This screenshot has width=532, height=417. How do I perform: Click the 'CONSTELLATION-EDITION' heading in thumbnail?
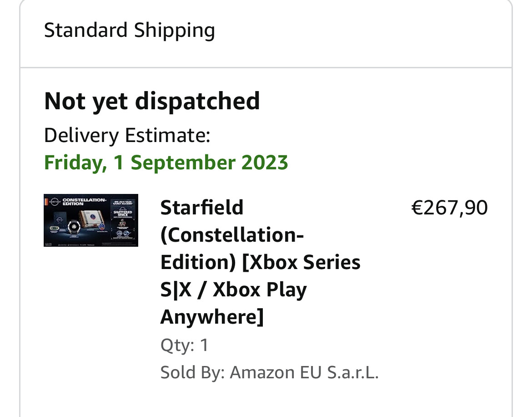pyautogui.click(x=85, y=202)
